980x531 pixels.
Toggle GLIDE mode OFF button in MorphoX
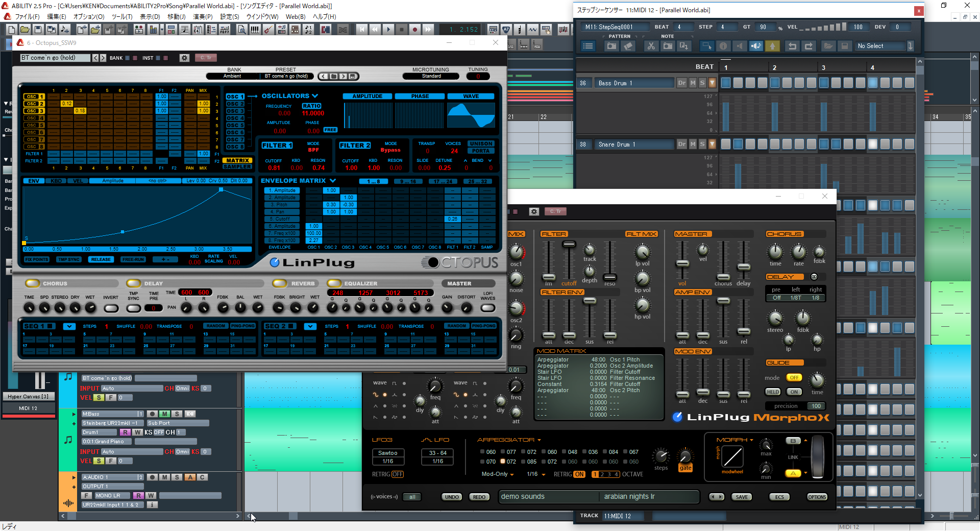click(794, 378)
